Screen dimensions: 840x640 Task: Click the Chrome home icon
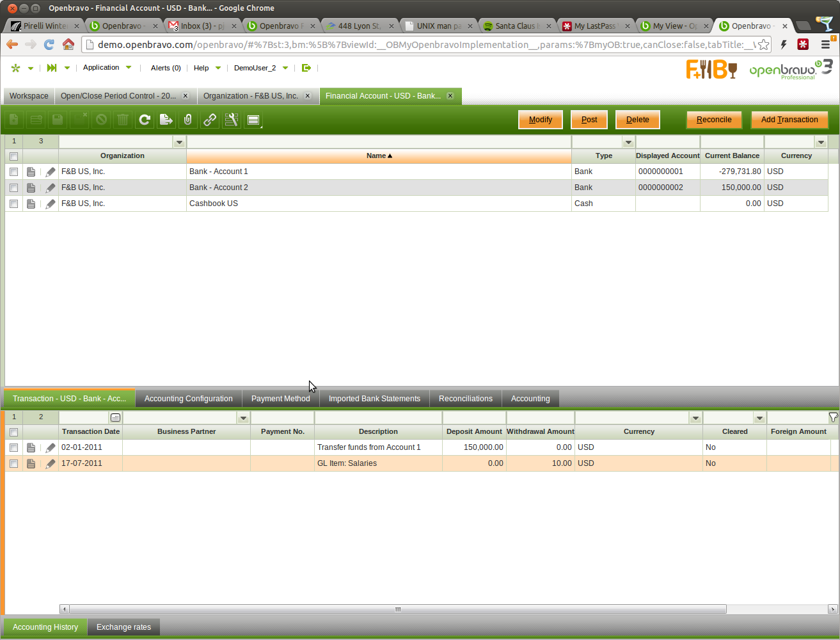point(68,45)
